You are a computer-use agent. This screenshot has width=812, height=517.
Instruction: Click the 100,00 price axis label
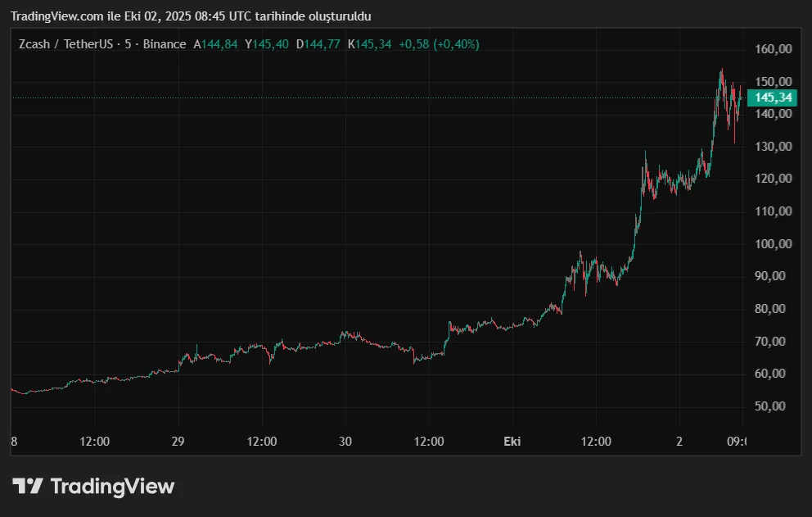(x=773, y=243)
